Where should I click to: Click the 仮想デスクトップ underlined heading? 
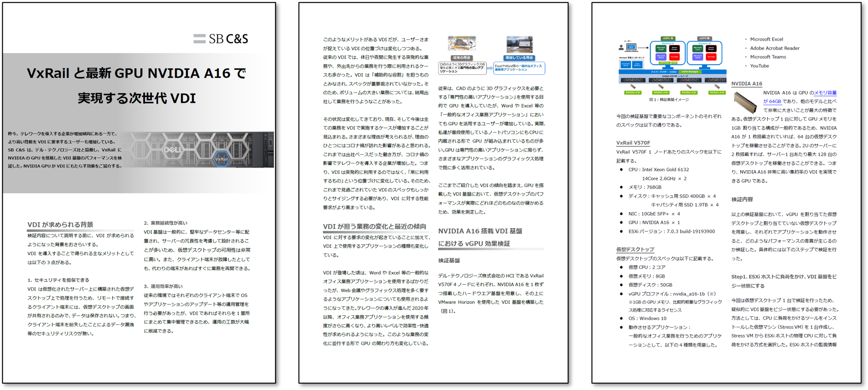coord(635,249)
